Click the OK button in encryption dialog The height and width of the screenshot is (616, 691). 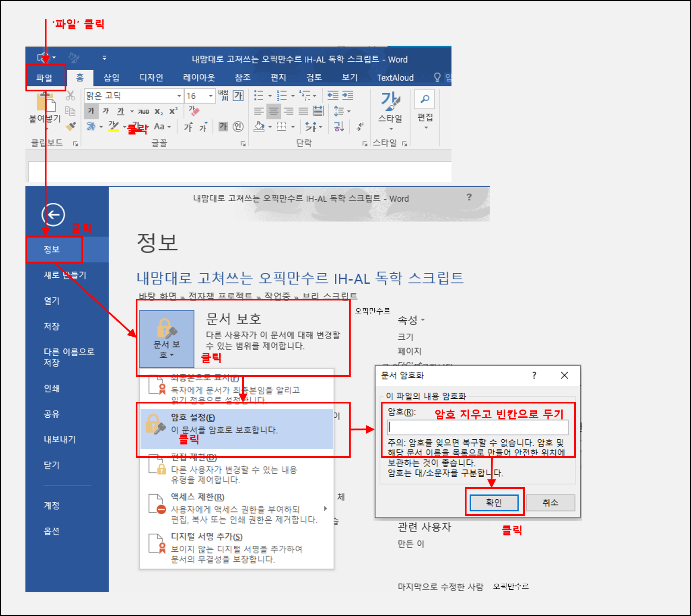494,503
